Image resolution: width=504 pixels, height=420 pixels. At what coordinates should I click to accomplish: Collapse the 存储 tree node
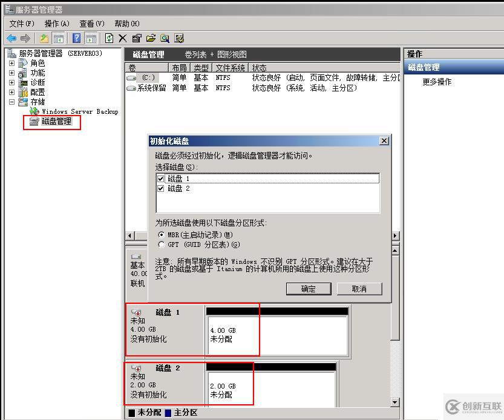(x=12, y=102)
